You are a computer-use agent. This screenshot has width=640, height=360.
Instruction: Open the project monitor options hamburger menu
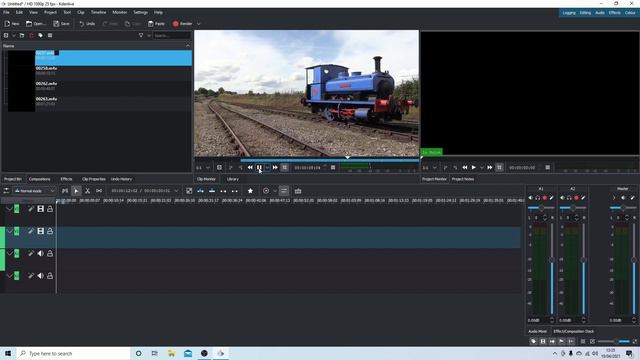548,167
